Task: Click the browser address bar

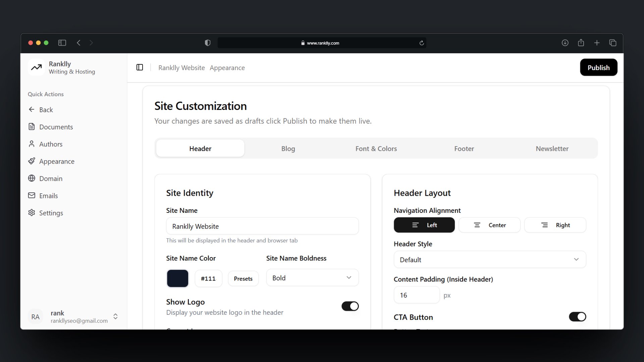Action: tap(322, 43)
